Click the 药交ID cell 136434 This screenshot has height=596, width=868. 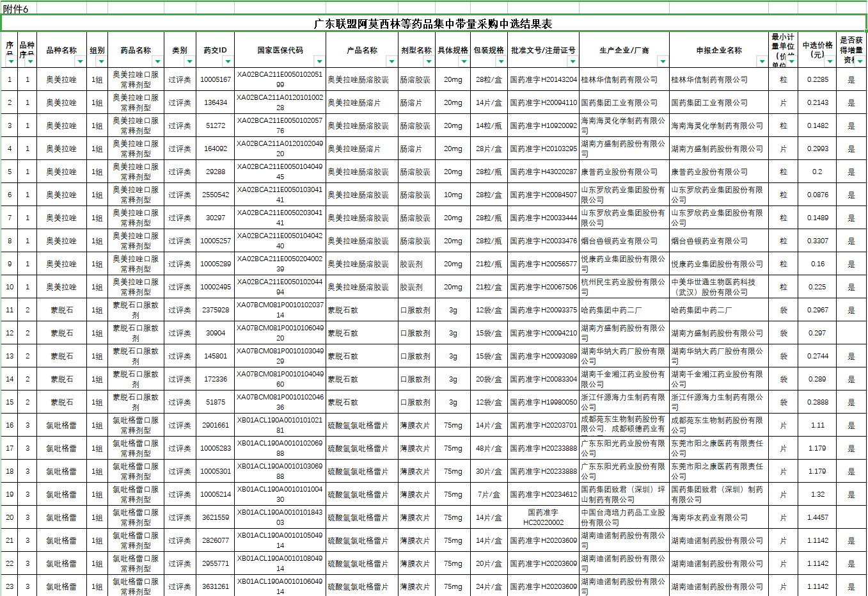coord(216,102)
